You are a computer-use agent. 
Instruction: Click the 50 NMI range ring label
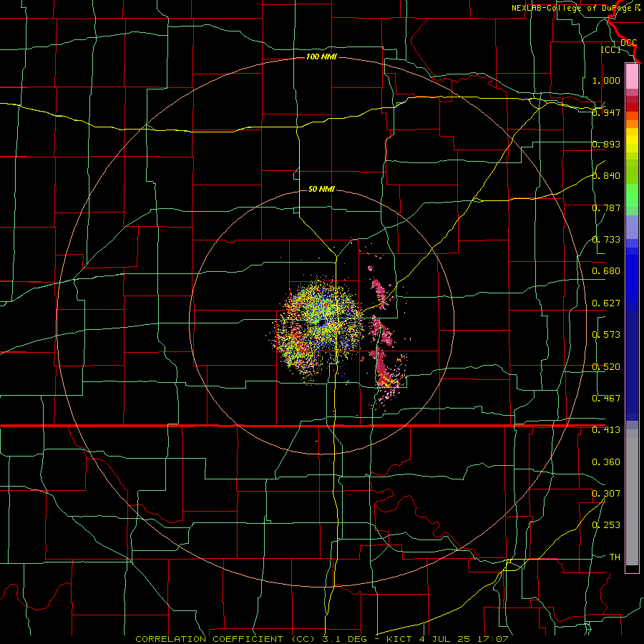pyautogui.click(x=321, y=189)
